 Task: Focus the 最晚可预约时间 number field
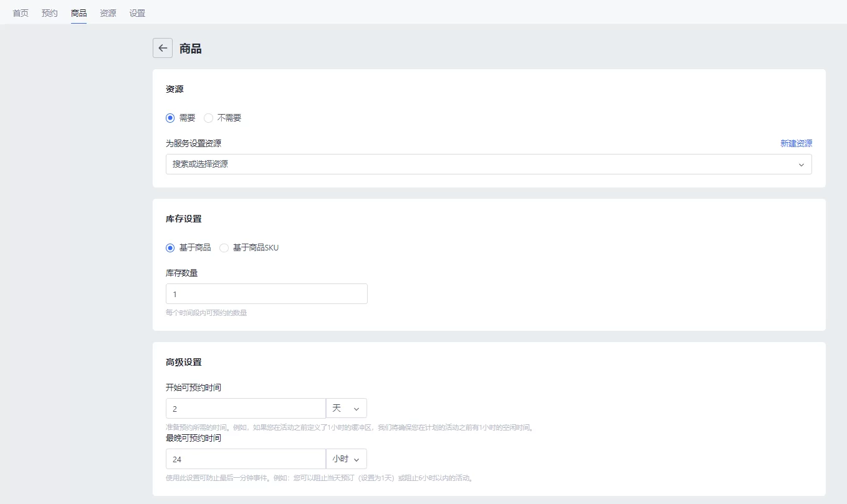pos(246,459)
